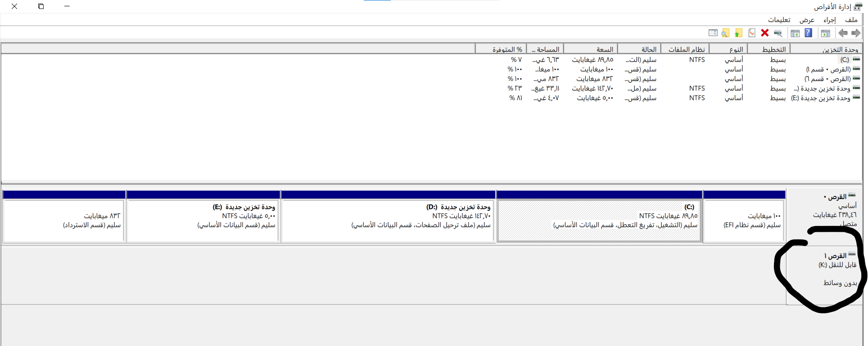Click the '% ٨١' available percentage cell
868x346 pixels.
click(516, 98)
